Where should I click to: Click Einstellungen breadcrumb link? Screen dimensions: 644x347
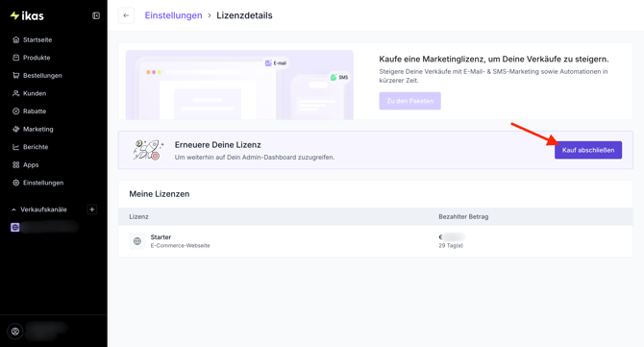173,15
